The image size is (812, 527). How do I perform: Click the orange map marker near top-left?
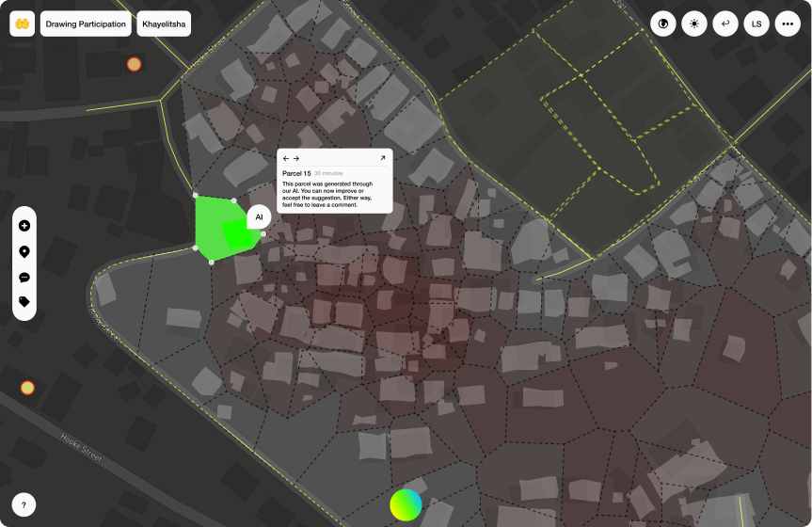134,64
